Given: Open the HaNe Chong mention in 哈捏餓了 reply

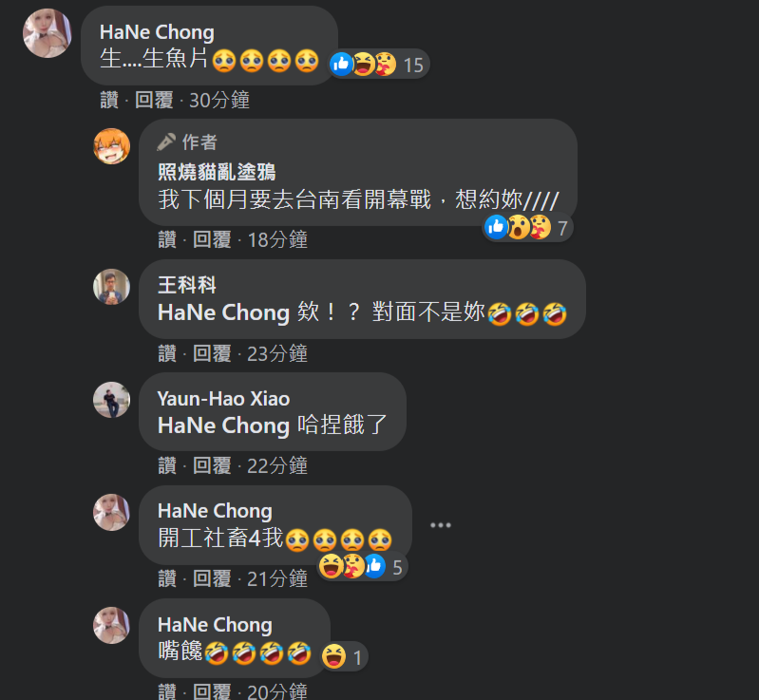Looking at the screenshot, I should coord(223,426).
